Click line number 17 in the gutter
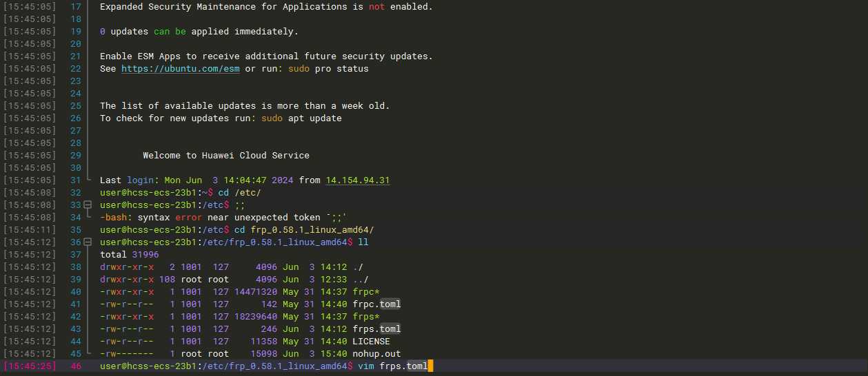This screenshot has width=868, height=376. click(x=76, y=7)
